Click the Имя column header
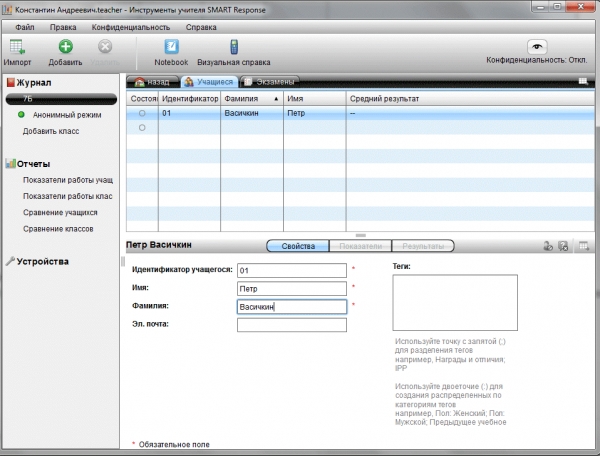Image resolution: width=600 pixels, height=456 pixels. point(315,99)
